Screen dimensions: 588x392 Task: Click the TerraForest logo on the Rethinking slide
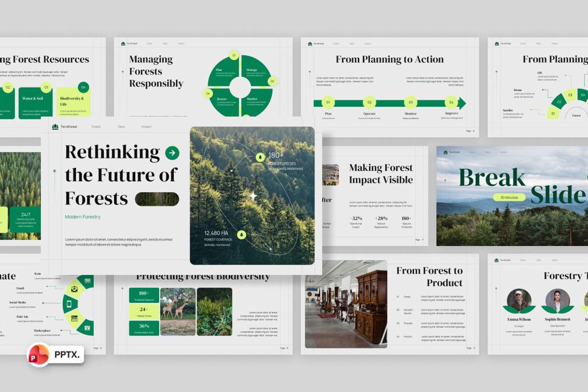[65, 127]
